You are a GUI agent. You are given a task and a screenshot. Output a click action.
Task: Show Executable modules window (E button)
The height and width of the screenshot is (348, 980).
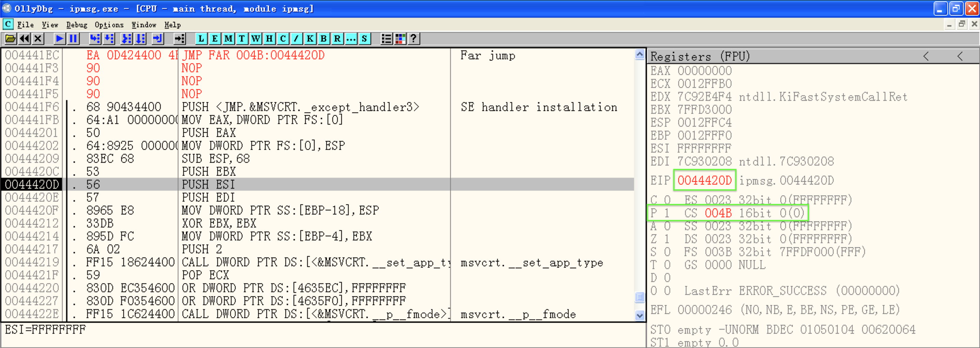point(215,38)
